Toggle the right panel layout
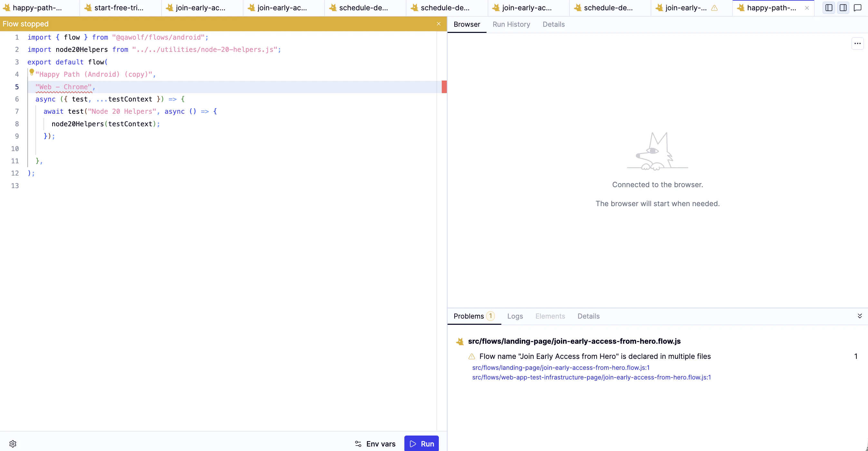 click(x=843, y=7)
